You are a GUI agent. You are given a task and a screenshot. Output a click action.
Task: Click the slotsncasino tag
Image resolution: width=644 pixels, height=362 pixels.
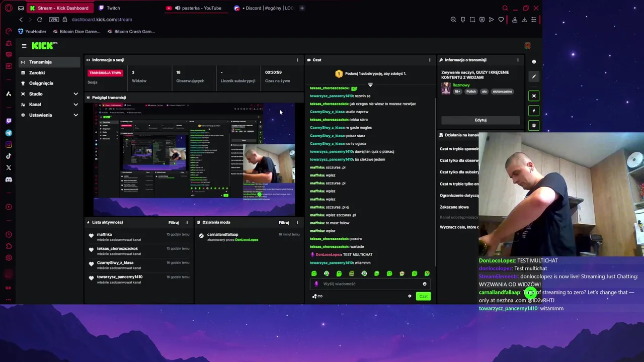(x=502, y=92)
